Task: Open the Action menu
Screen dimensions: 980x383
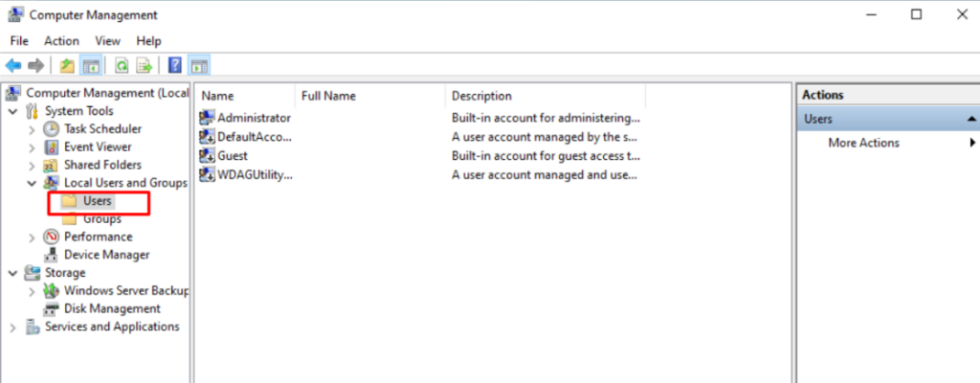Action: [x=62, y=40]
